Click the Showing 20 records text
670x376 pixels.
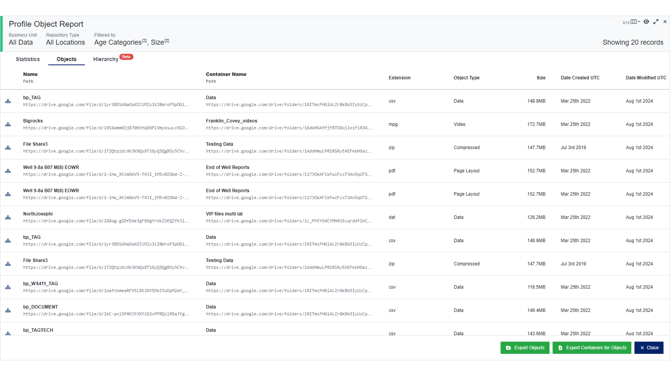point(633,42)
